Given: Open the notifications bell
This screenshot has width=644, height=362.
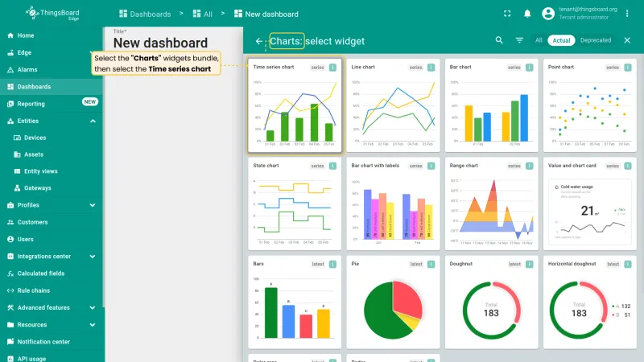Looking at the screenshot, I should pos(527,14).
